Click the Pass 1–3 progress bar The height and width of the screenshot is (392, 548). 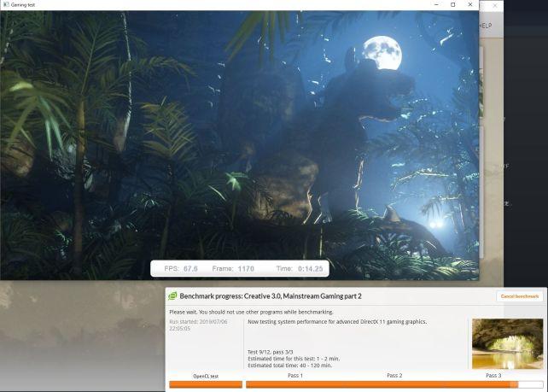coord(394,384)
